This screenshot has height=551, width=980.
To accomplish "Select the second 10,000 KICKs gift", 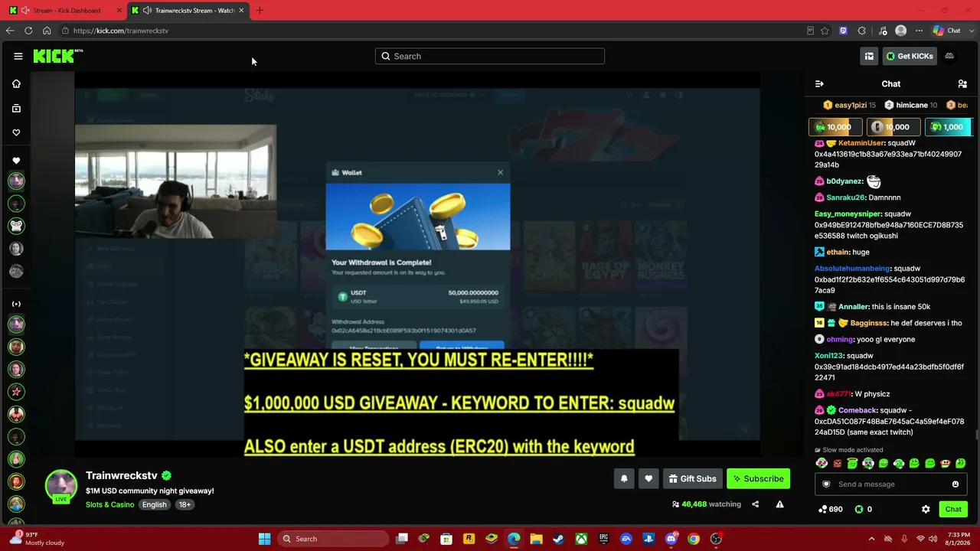I will pyautogui.click(x=893, y=127).
